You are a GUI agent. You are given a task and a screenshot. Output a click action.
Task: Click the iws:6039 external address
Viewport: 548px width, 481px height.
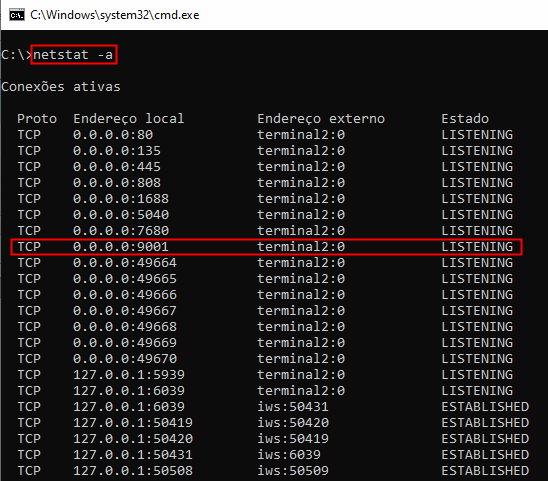(x=289, y=455)
